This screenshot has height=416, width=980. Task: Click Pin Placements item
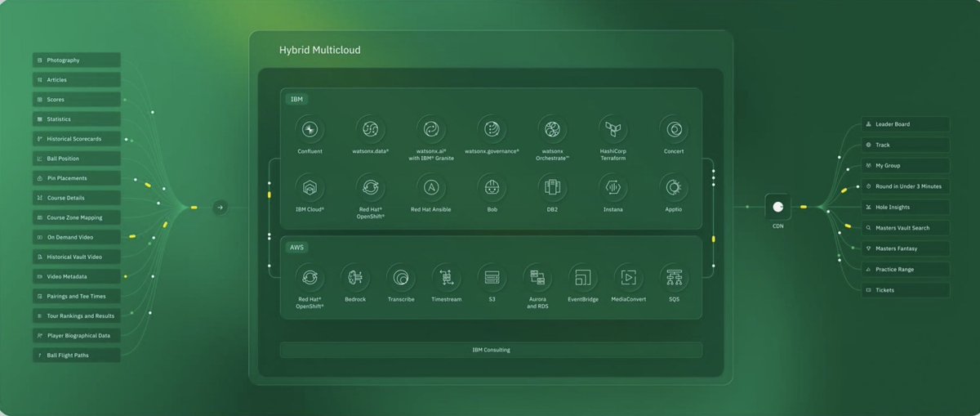click(77, 178)
